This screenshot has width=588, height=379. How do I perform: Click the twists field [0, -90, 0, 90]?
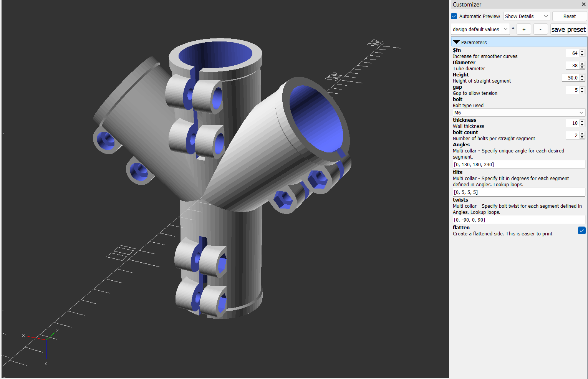[519, 220]
